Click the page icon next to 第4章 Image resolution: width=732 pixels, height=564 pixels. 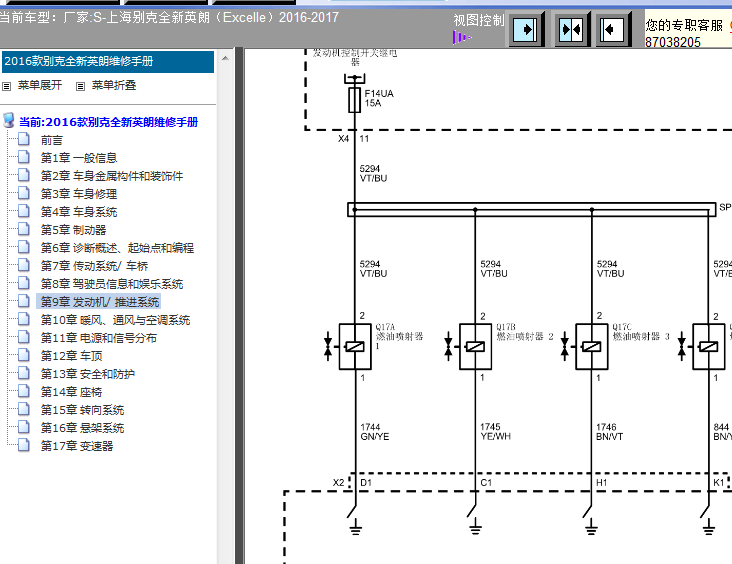point(24,211)
